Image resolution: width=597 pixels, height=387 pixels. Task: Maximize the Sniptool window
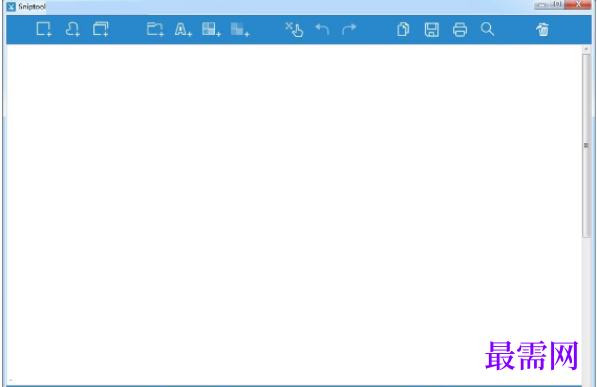click(x=557, y=4)
